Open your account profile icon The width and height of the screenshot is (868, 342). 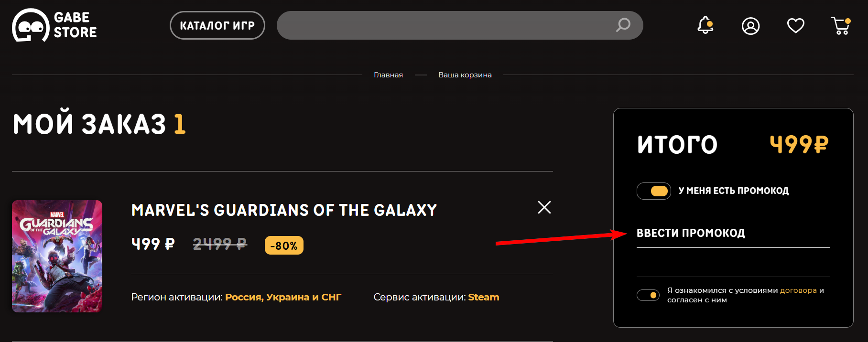(x=750, y=26)
